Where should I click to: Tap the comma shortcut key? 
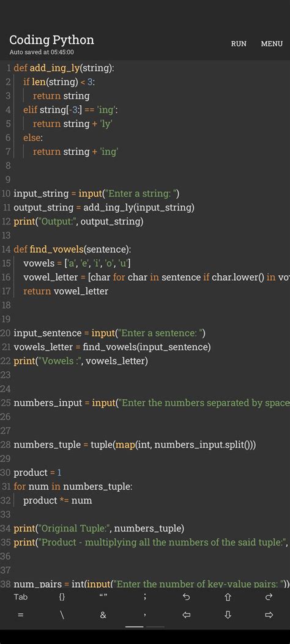[145, 616]
